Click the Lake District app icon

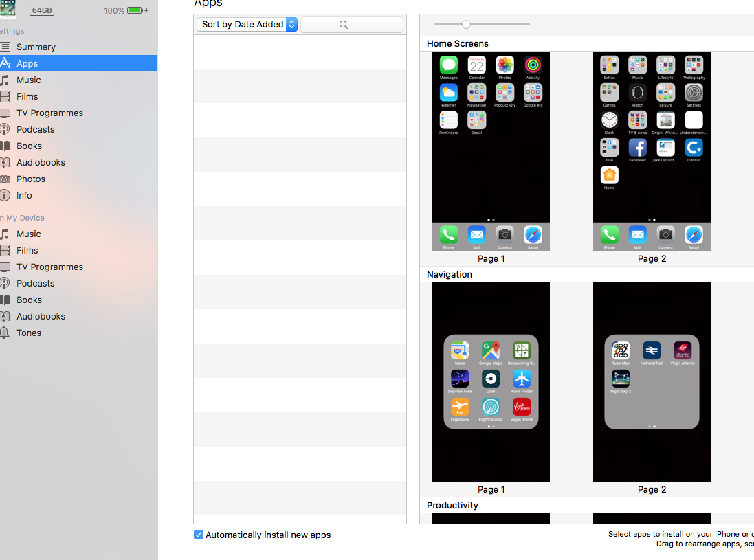pos(665,148)
